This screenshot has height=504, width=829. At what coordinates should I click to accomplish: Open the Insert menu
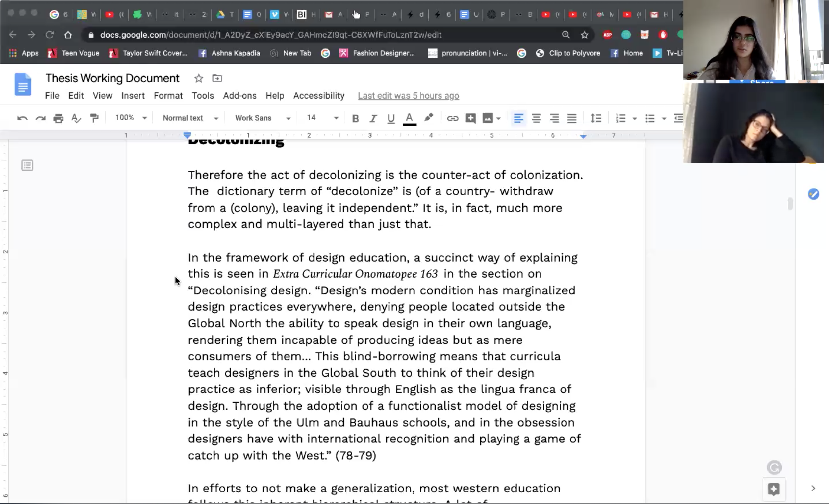click(133, 96)
